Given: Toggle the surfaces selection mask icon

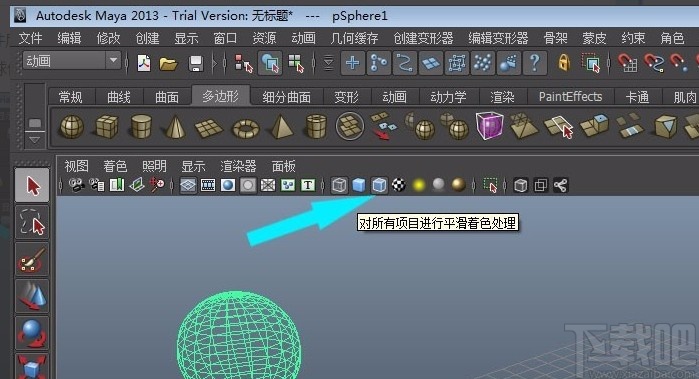Looking at the screenshot, I should pyautogui.click(x=430, y=63).
